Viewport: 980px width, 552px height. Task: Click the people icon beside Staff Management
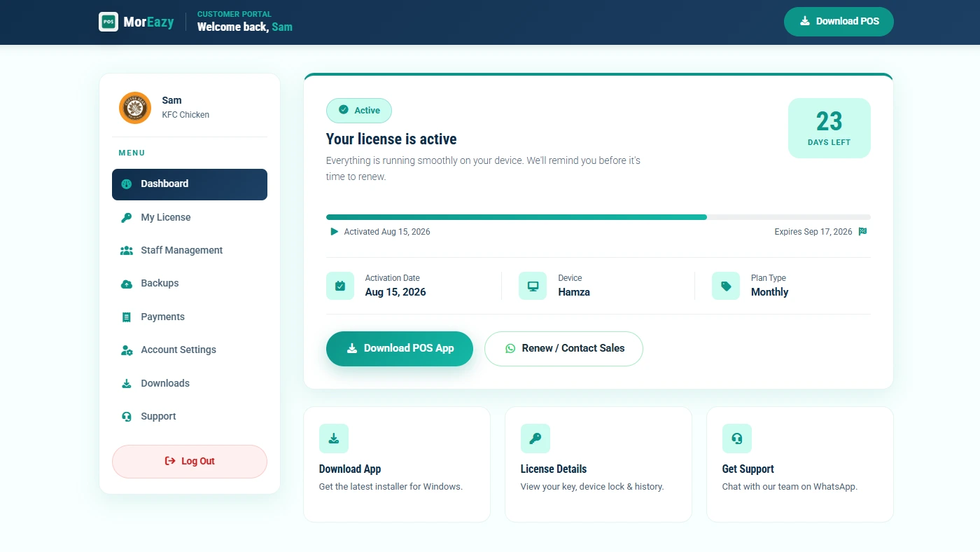tap(127, 251)
